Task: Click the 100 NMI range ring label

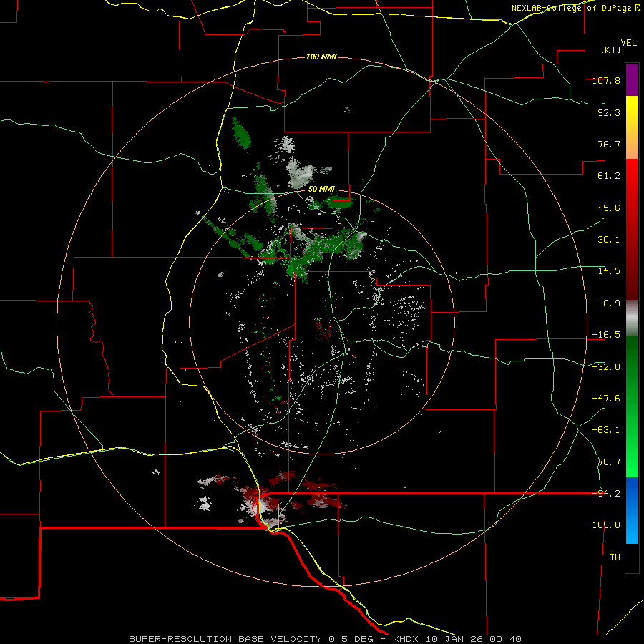Action: 321,57
